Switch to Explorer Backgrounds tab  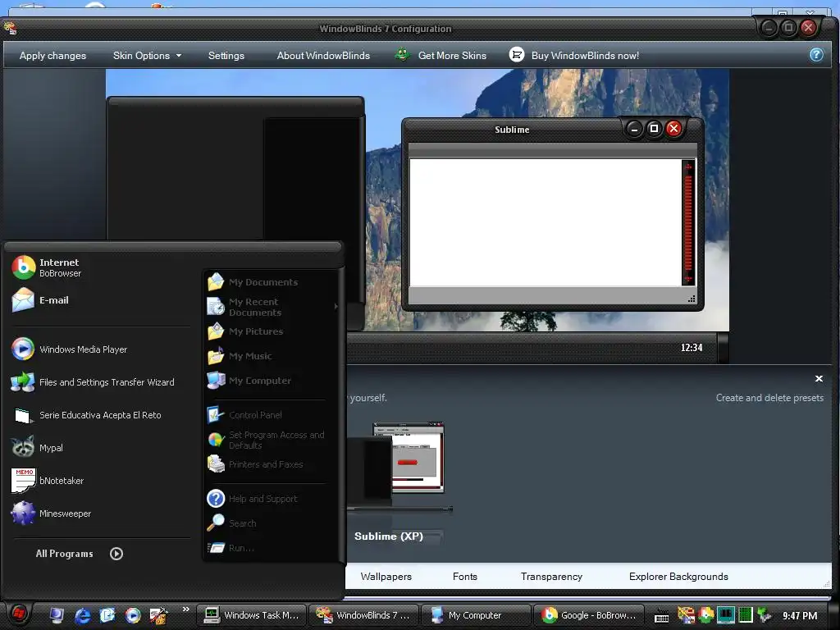(678, 577)
